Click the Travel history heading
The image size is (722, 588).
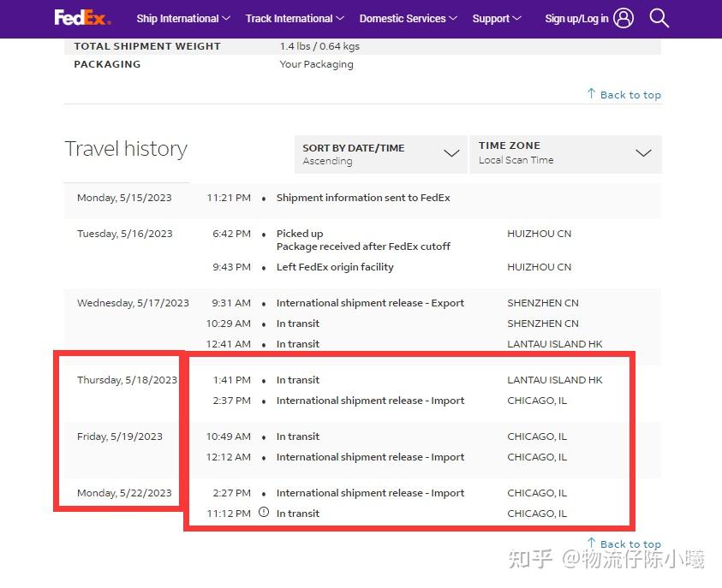coord(126,149)
